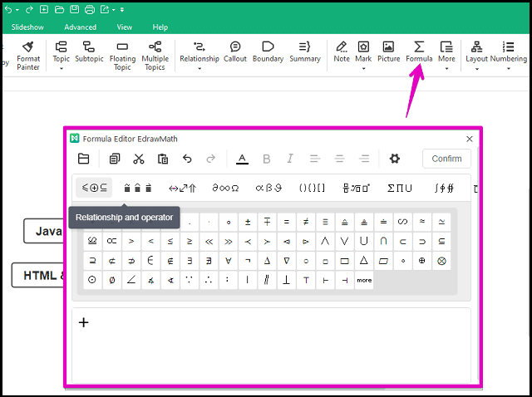Expand the Topic dropdown arrow
This screenshot has height=397, width=532.
pos(62,69)
